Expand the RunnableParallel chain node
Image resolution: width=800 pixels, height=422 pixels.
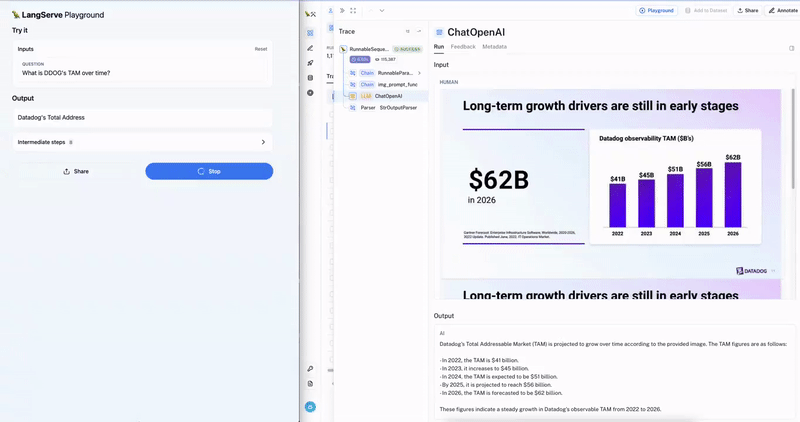click(x=419, y=73)
